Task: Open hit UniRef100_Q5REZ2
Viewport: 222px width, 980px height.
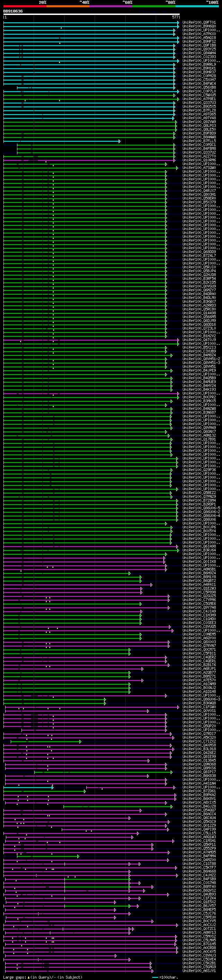Action: 199,493
